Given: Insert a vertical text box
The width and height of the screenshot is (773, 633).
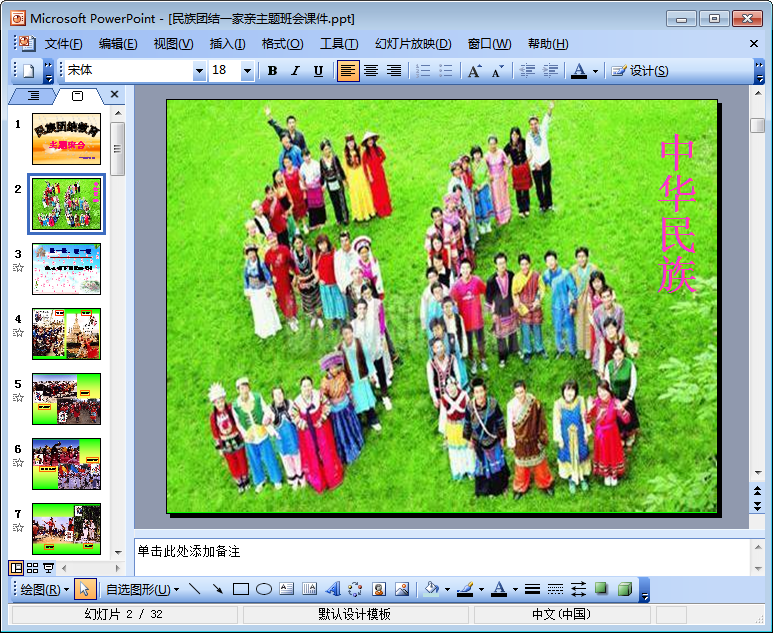Looking at the screenshot, I should (310, 589).
